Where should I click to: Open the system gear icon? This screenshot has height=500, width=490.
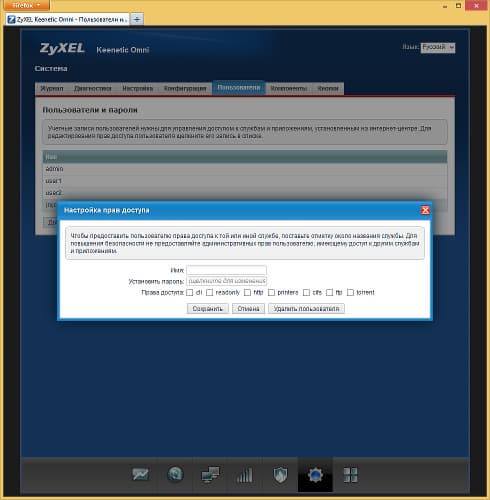click(315, 475)
